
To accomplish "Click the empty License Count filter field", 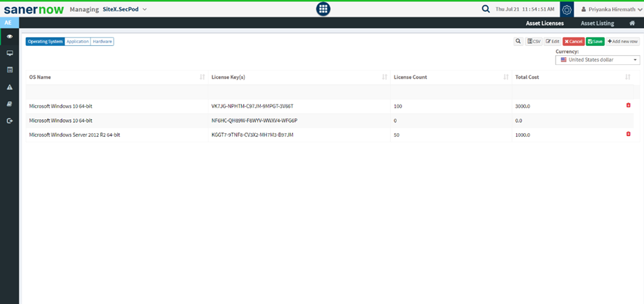I will pyautogui.click(x=451, y=91).
